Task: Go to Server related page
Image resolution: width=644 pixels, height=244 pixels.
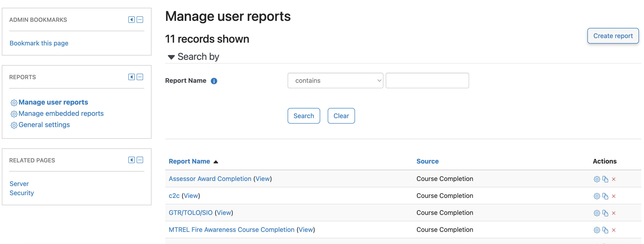Action: pyautogui.click(x=19, y=184)
